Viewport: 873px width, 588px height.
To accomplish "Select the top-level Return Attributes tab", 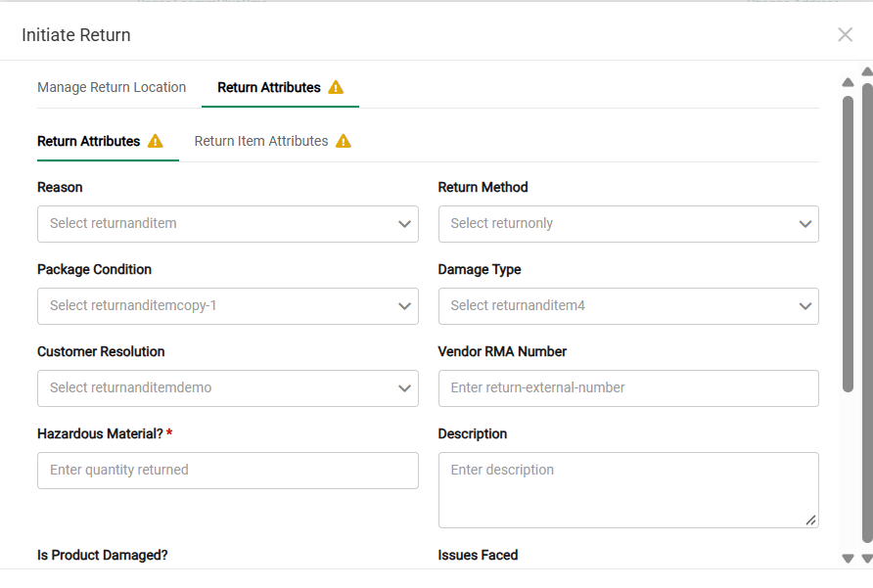I will pyautogui.click(x=269, y=87).
